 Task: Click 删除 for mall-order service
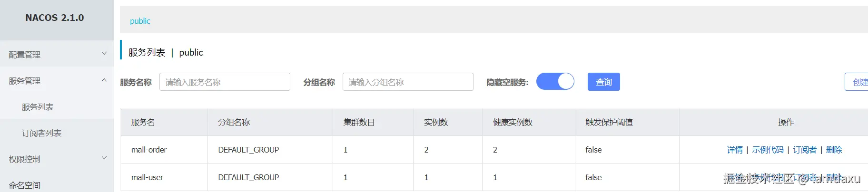pos(834,150)
